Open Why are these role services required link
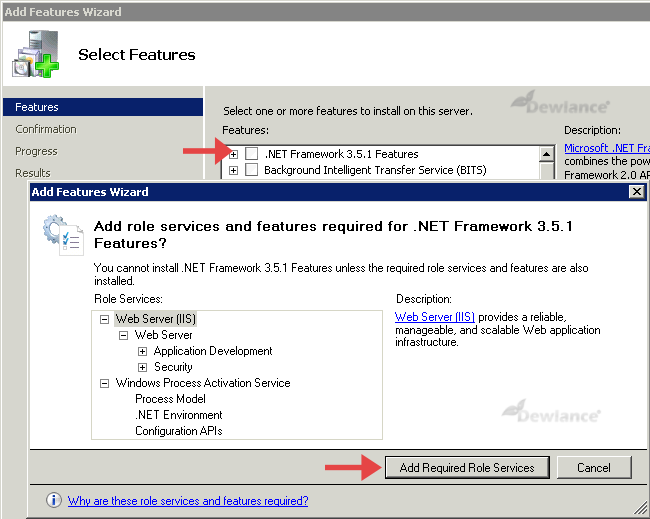The width and height of the screenshot is (650, 519). 188,501
